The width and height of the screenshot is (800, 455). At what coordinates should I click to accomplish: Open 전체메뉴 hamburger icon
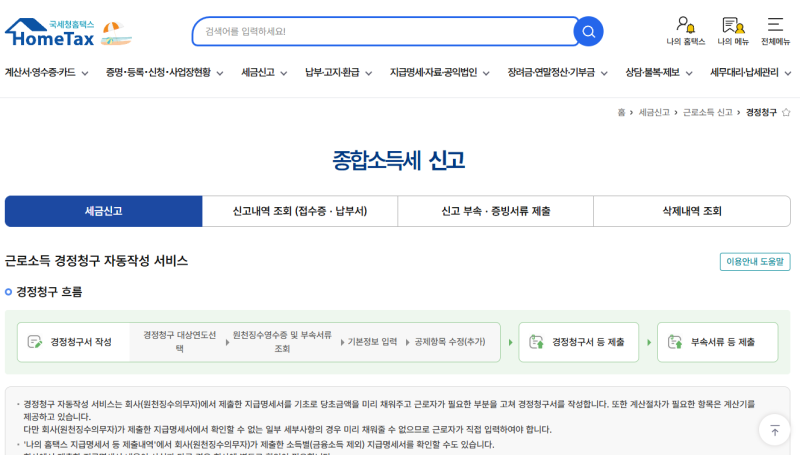click(775, 31)
